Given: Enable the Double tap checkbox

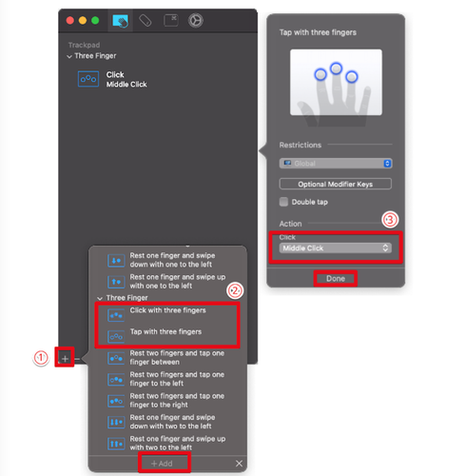Looking at the screenshot, I should point(283,202).
